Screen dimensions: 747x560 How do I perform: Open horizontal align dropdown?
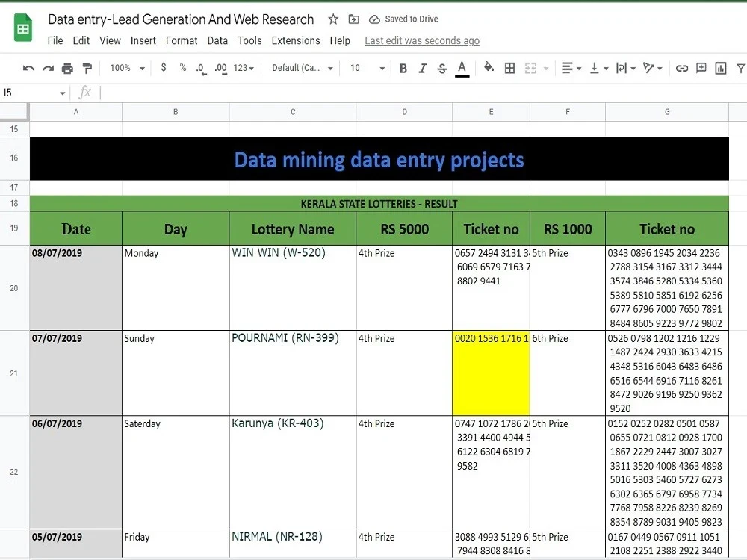[571, 68]
